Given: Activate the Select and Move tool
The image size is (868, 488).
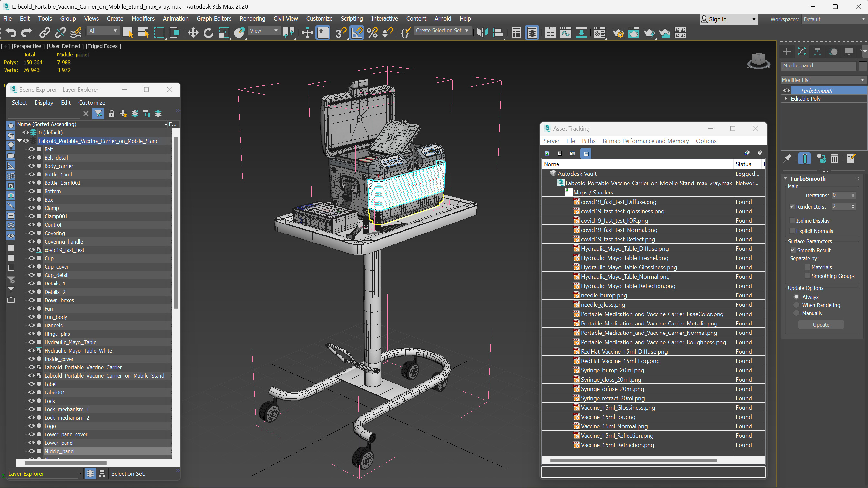Looking at the screenshot, I should click(x=193, y=33).
